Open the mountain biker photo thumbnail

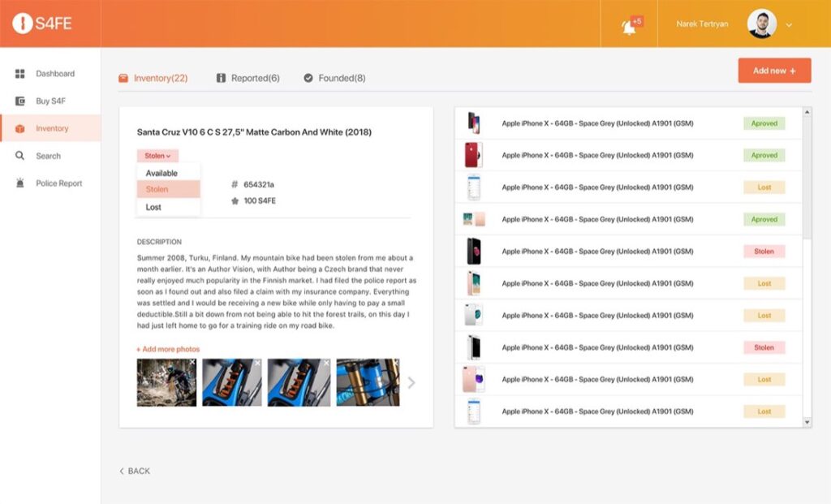(x=166, y=382)
